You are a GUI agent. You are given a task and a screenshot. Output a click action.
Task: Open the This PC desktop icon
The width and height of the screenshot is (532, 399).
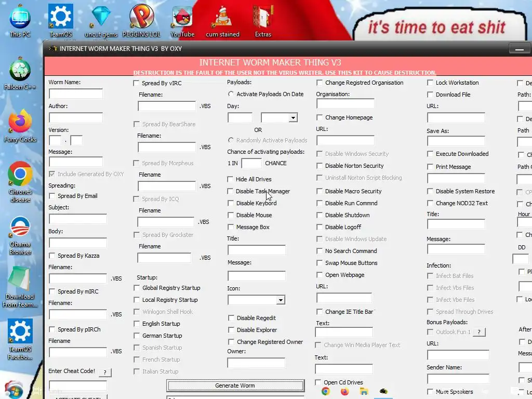pos(20,20)
